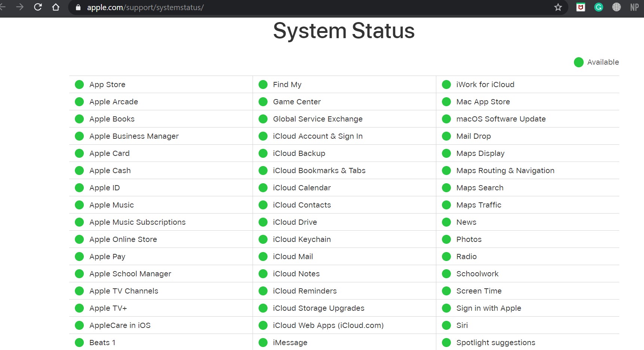644x350 pixels.
Task: Select the Maps Traffic entry
Action: [479, 205]
